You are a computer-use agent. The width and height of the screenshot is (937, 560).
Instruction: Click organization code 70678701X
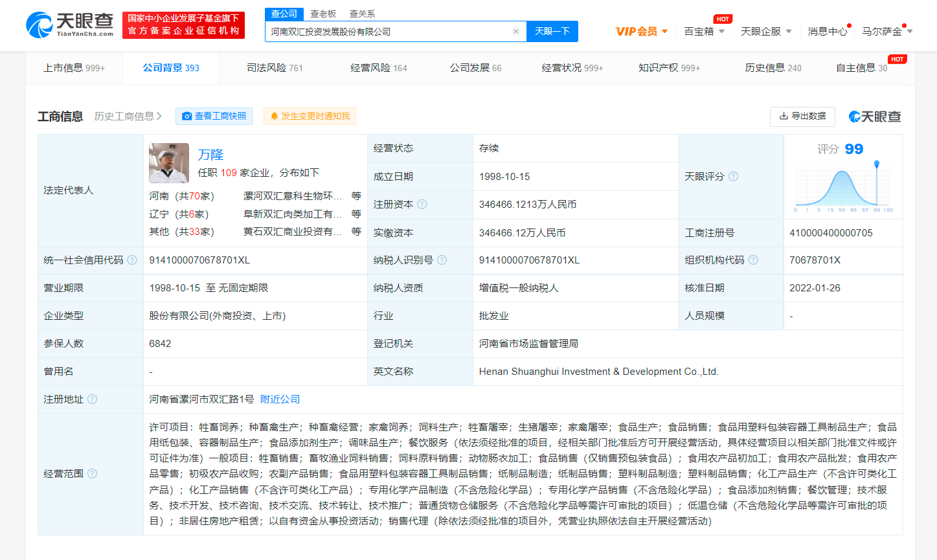(x=815, y=260)
